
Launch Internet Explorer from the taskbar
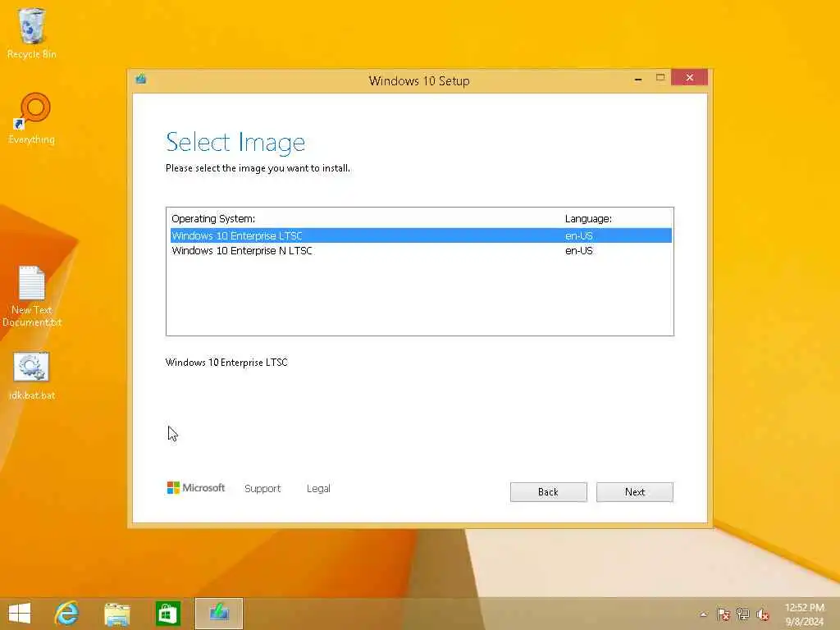67,614
